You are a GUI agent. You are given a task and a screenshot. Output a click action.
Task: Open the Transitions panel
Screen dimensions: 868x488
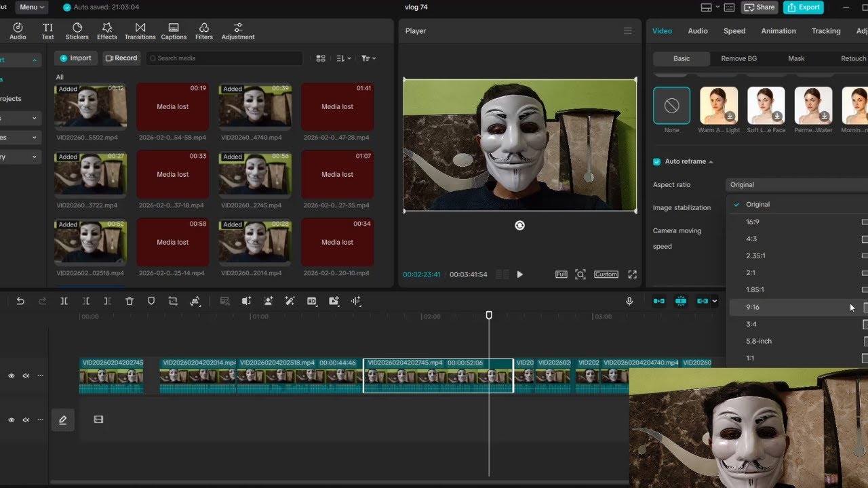[140, 31]
